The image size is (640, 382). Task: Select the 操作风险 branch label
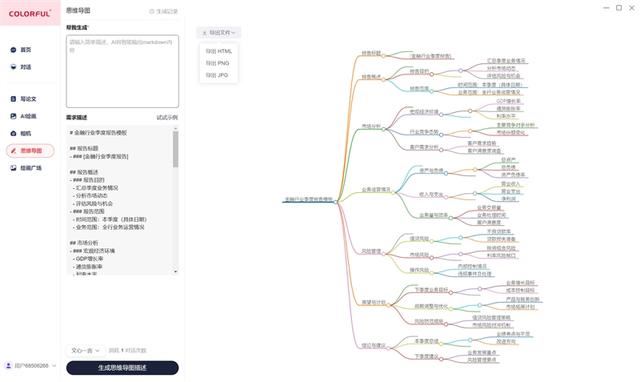pyautogui.click(x=419, y=270)
